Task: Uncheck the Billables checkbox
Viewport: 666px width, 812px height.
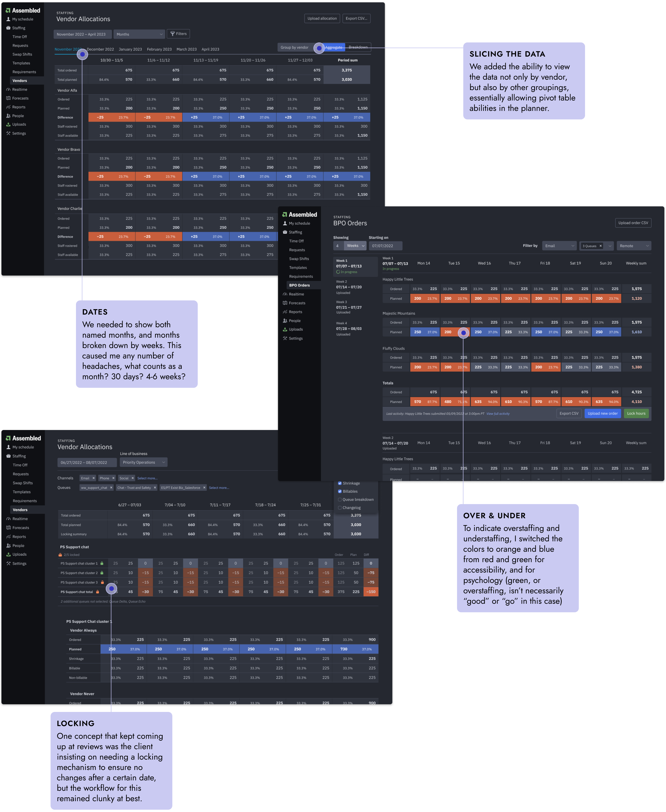Action: pyautogui.click(x=340, y=491)
